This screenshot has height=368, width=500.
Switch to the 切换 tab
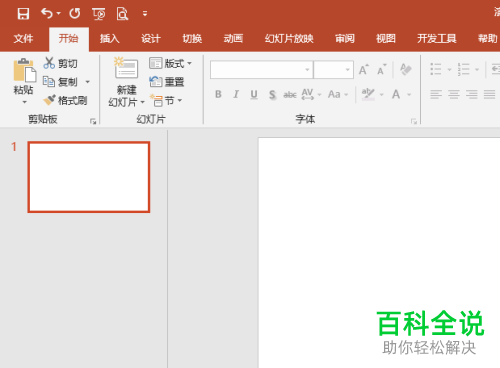click(x=192, y=39)
